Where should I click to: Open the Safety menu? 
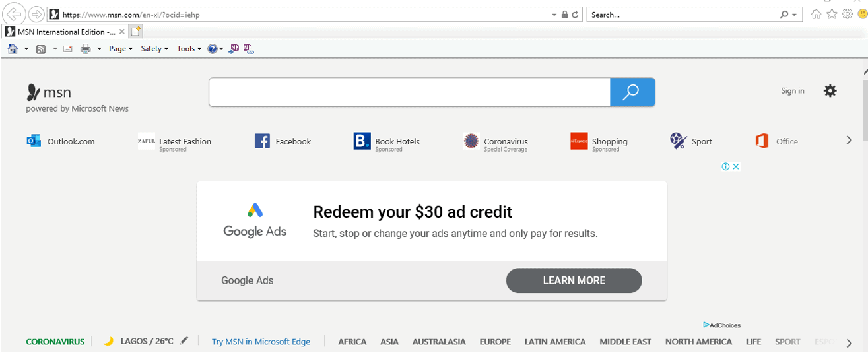point(154,49)
